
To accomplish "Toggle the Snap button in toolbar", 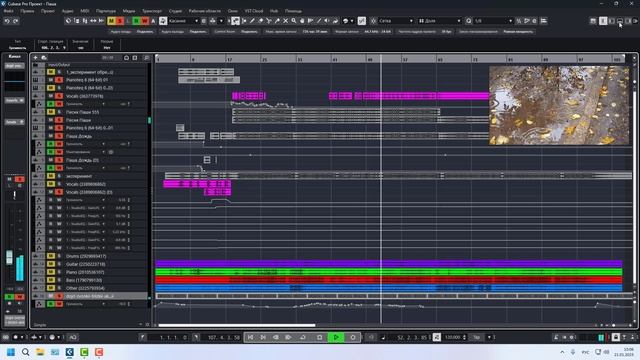I will click(362, 21).
